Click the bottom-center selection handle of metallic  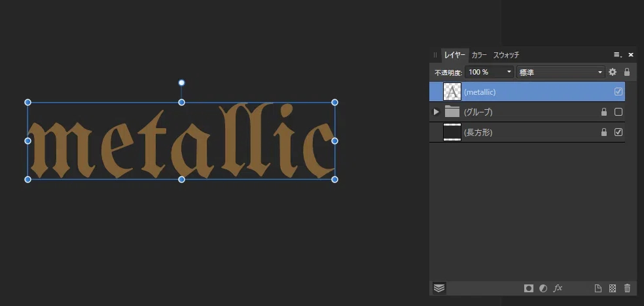[181, 179]
